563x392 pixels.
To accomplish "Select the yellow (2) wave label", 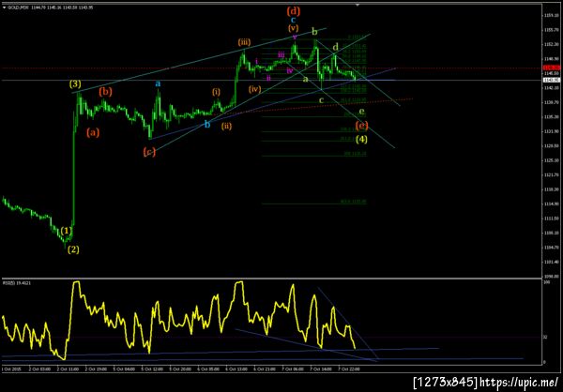I will point(73,249).
